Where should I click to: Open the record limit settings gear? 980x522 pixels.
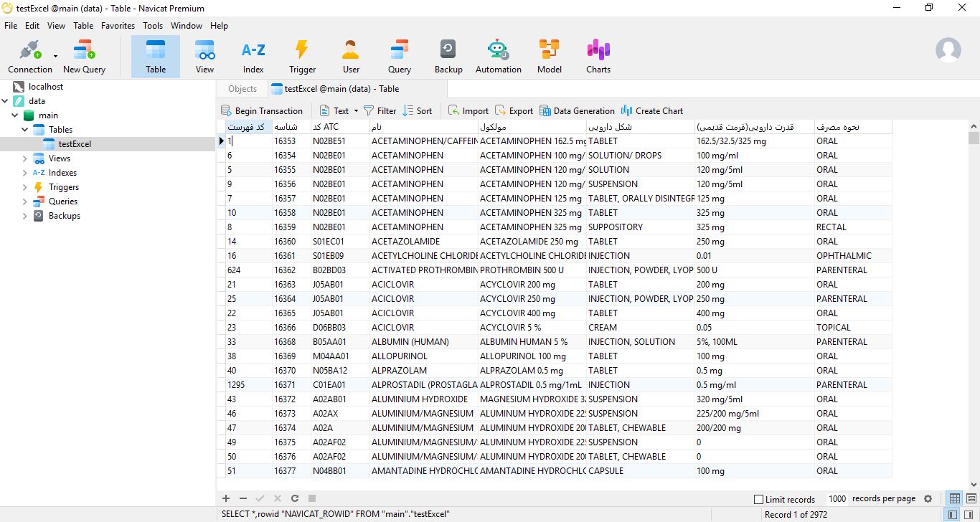(928, 498)
